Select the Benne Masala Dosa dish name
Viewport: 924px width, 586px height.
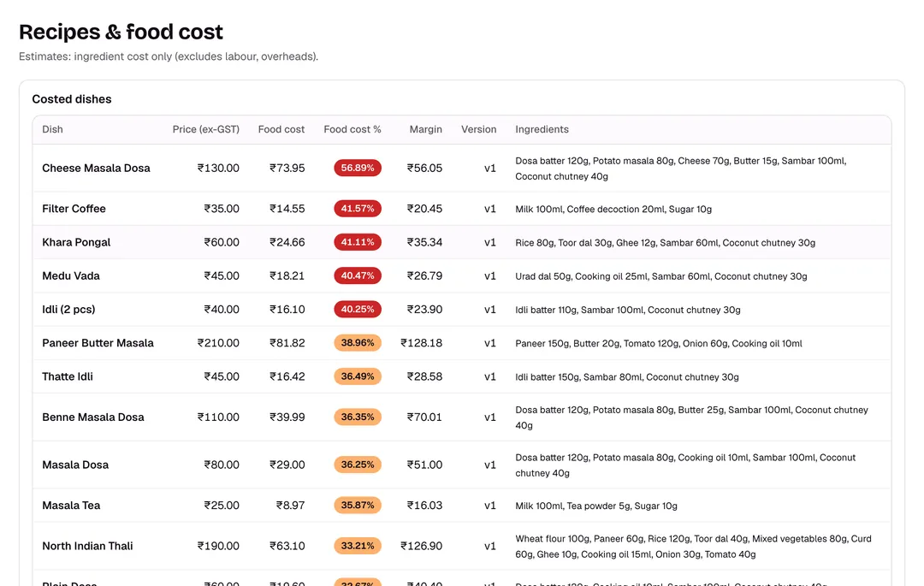(93, 417)
